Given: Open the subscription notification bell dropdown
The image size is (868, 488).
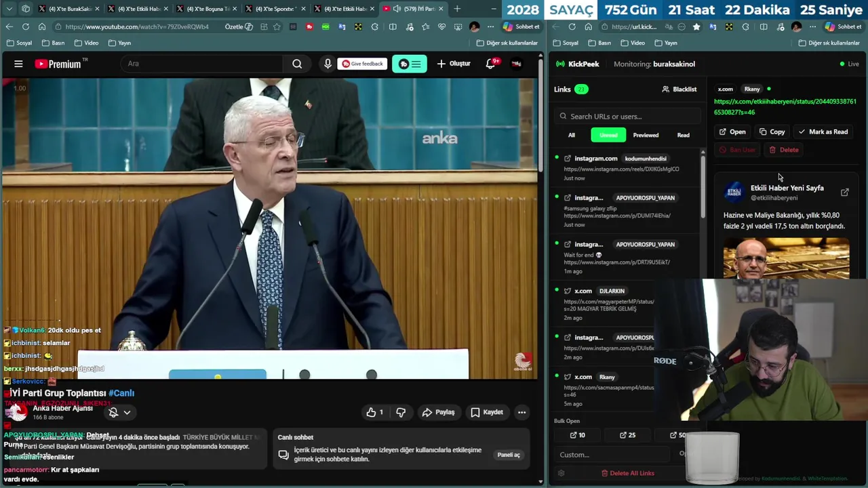Looking at the screenshot, I should click(x=119, y=412).
